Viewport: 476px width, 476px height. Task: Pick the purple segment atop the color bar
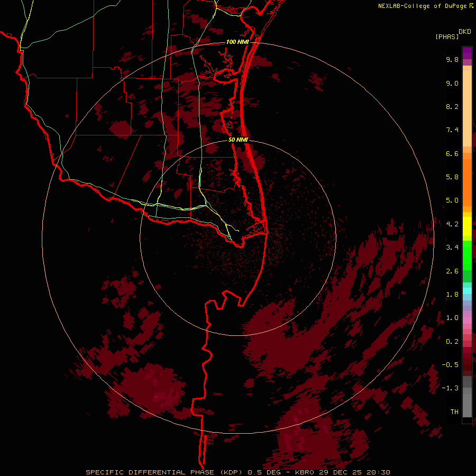(x=467, y=53)
